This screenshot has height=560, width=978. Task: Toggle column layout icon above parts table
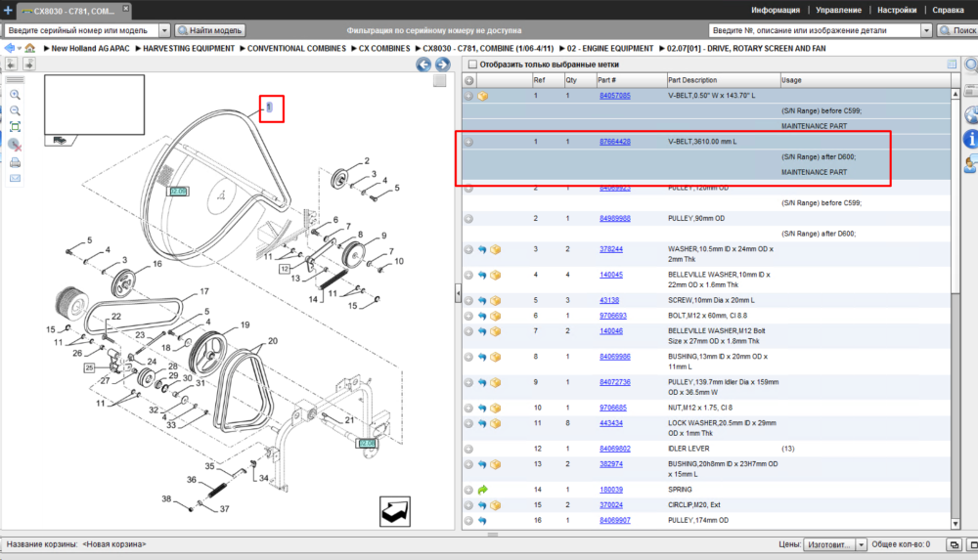pos(952,65)
